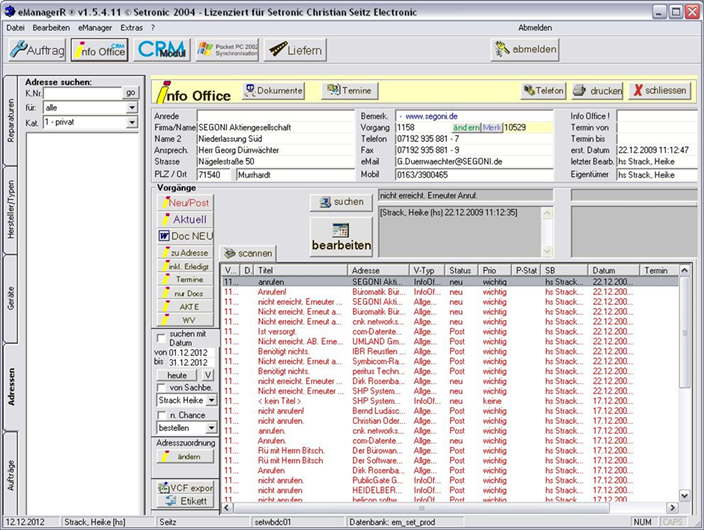
Task: Open the Extras menu
Action: click(131, 28)
